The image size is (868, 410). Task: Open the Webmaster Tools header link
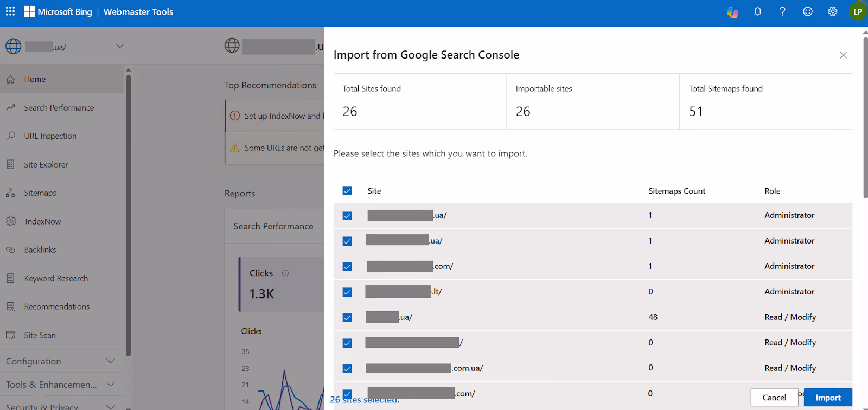click(x=138, y=12)
